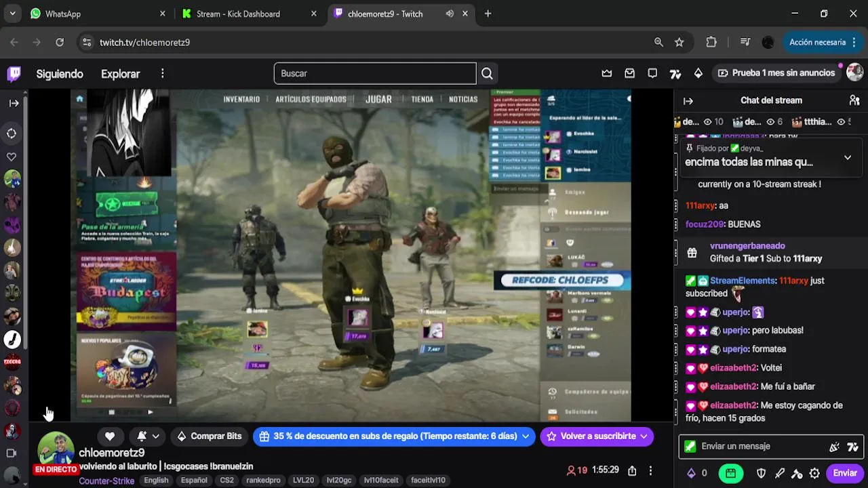Click the Español tag
868x488 pixels.
194,481
